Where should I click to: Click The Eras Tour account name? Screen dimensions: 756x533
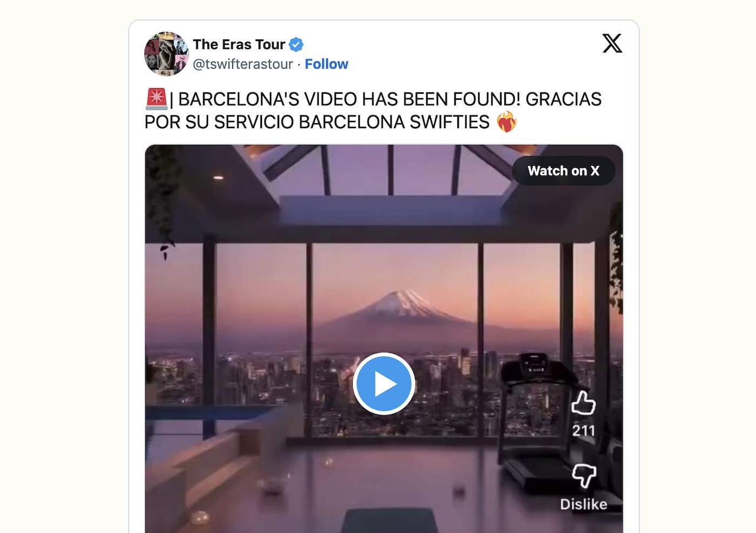(239, 44)
